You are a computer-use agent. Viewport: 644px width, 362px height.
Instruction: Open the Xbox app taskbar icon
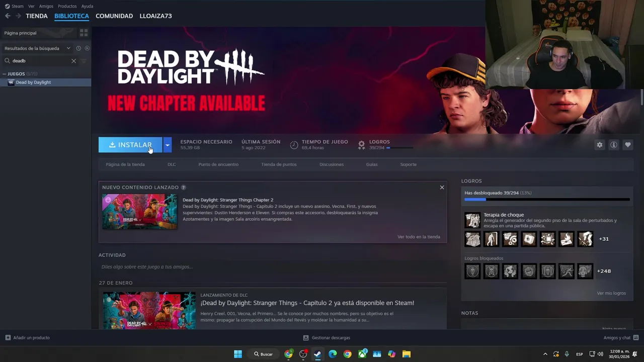(362, 354)
